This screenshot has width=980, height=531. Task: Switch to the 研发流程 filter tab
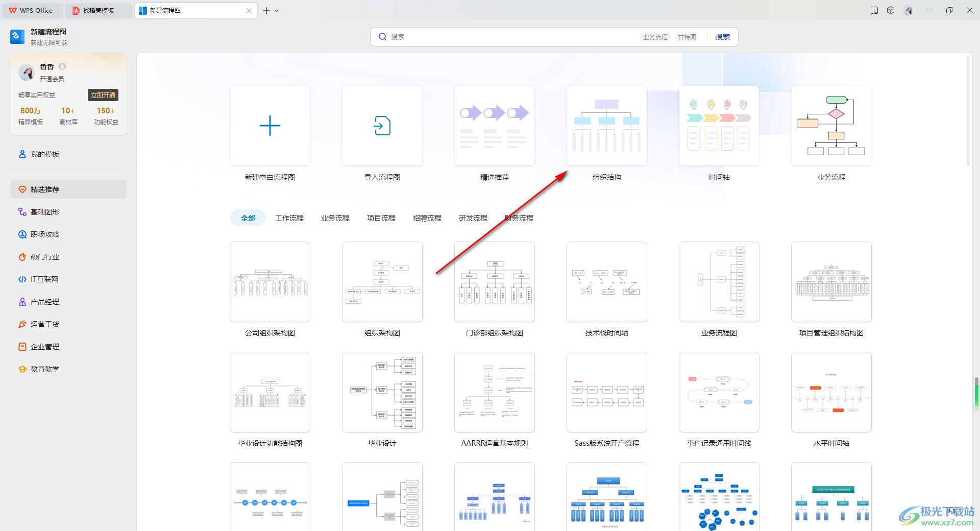pos(473,218)
